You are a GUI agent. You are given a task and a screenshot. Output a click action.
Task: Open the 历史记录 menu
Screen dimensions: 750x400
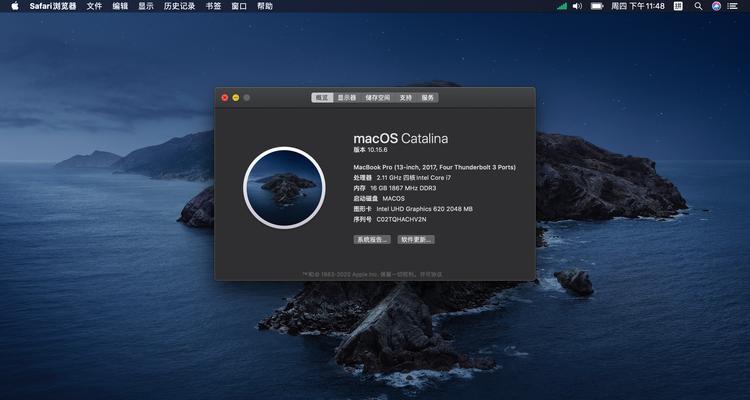click(179, 6)
